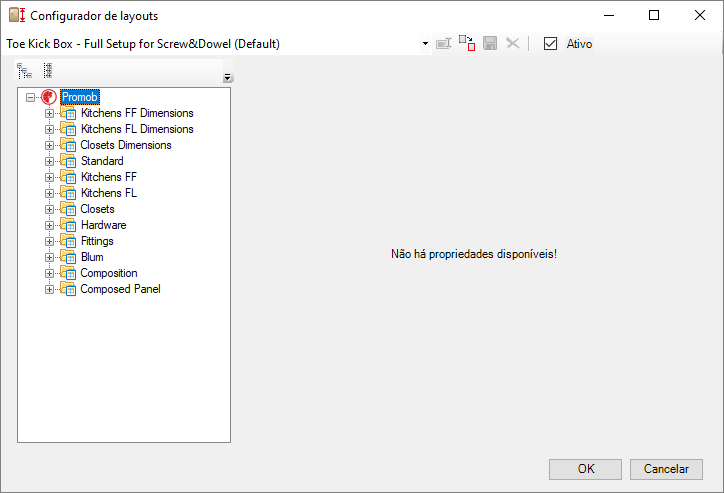
Task: Click the red Promob root icon
Action: pyautogui.click(x=48, y=97)
